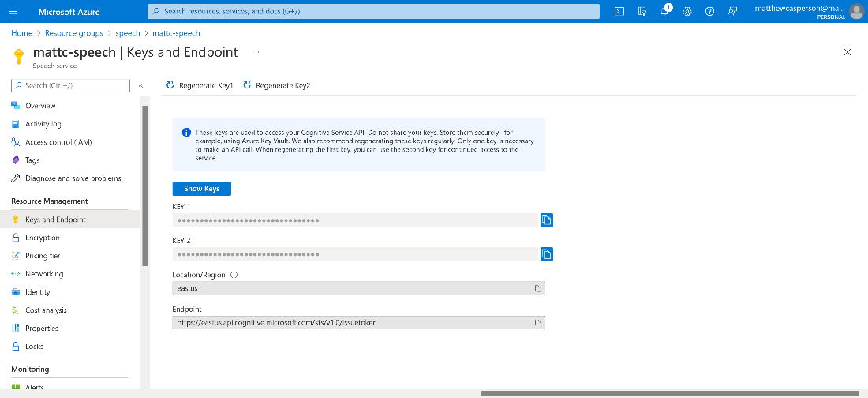Launch Cloud Shell from the top bar
Viewport: 868px width, 398px height.
click(x=619, y=11)
